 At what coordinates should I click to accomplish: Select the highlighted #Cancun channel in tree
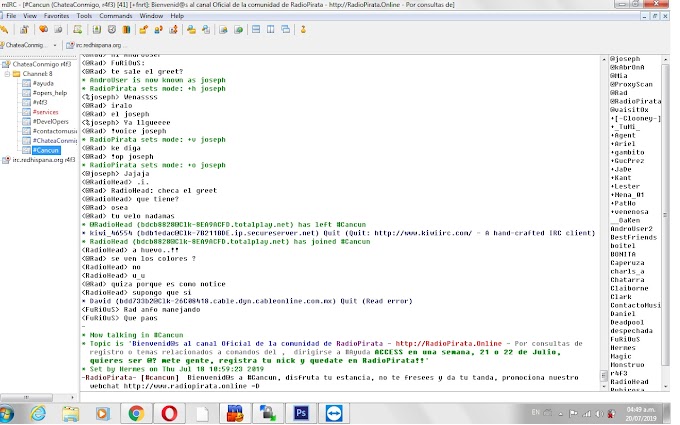[46, 150]
